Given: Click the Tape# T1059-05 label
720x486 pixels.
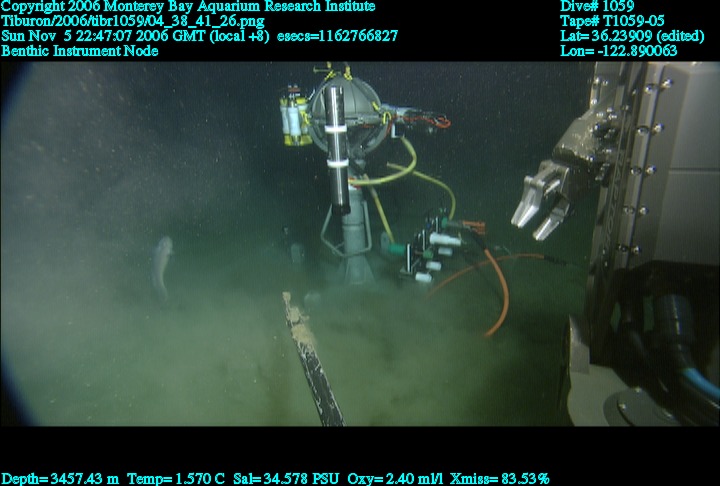Looking at the screenshot, I should (x=612, y=21).
